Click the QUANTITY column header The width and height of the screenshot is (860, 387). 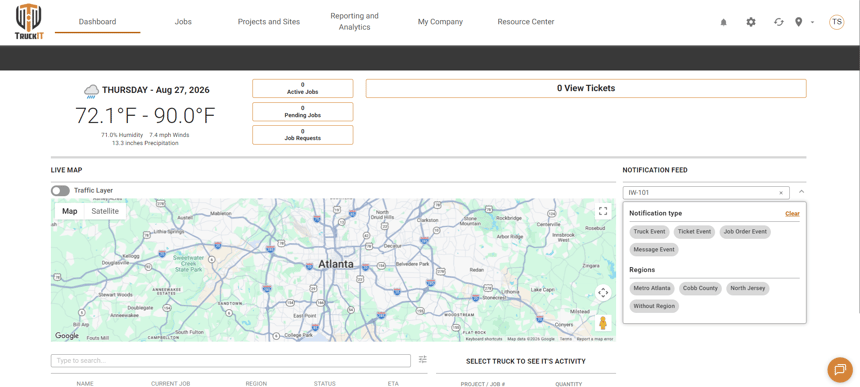pos(568,384)
